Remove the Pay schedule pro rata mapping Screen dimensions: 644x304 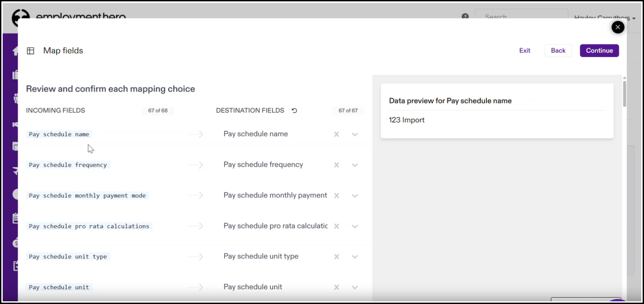pyautogui.click(x=336, y=226)
